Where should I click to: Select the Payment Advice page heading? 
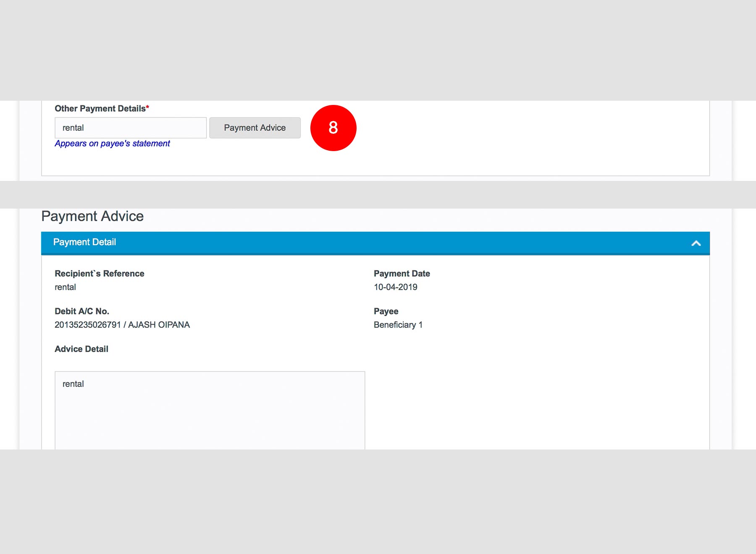click(x=92, y=216)
